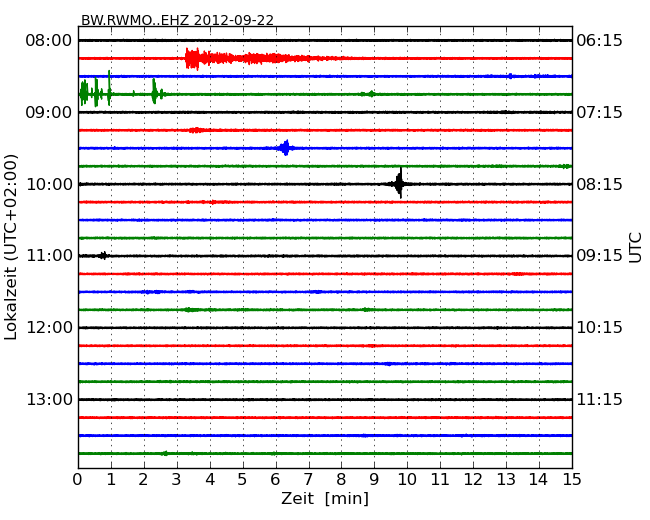Screen dimensions: 650x520
Task: Select x-axis tick label 3
Action: click(x=177, y=479)
